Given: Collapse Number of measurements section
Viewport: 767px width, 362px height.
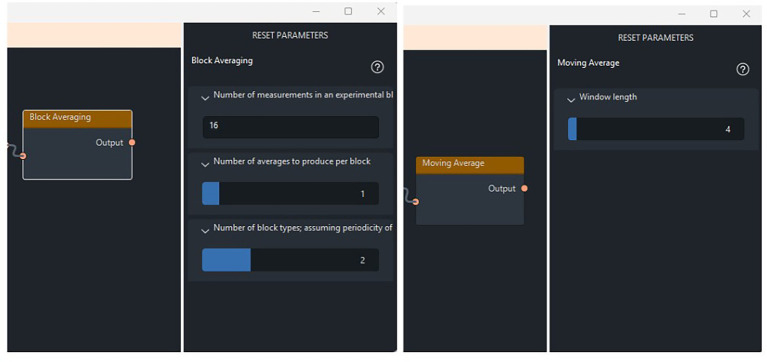Looking at the screenshot, I should (x=205, y=97).
